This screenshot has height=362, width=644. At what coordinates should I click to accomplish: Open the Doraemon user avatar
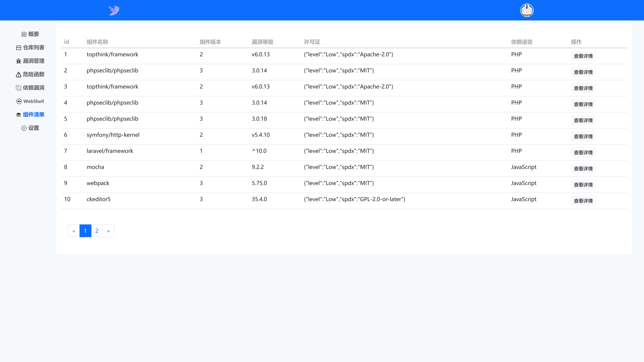pyautogui.click(x=527, y=10)
